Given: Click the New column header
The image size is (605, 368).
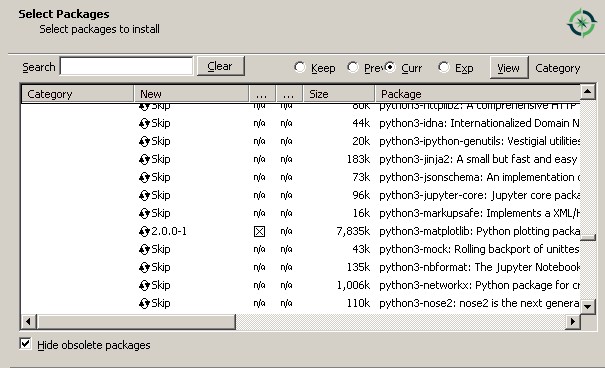Looking at the screenshot, I should (191, 94).
